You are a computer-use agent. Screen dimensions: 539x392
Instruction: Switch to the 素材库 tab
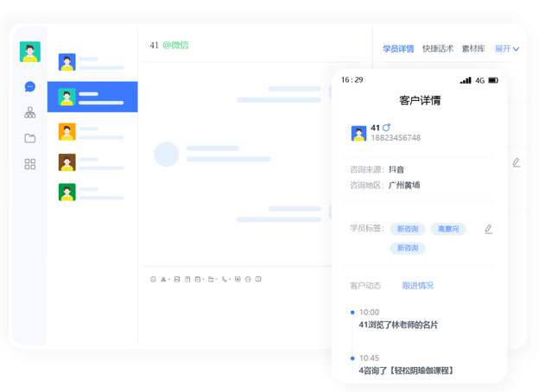point(473,49)
